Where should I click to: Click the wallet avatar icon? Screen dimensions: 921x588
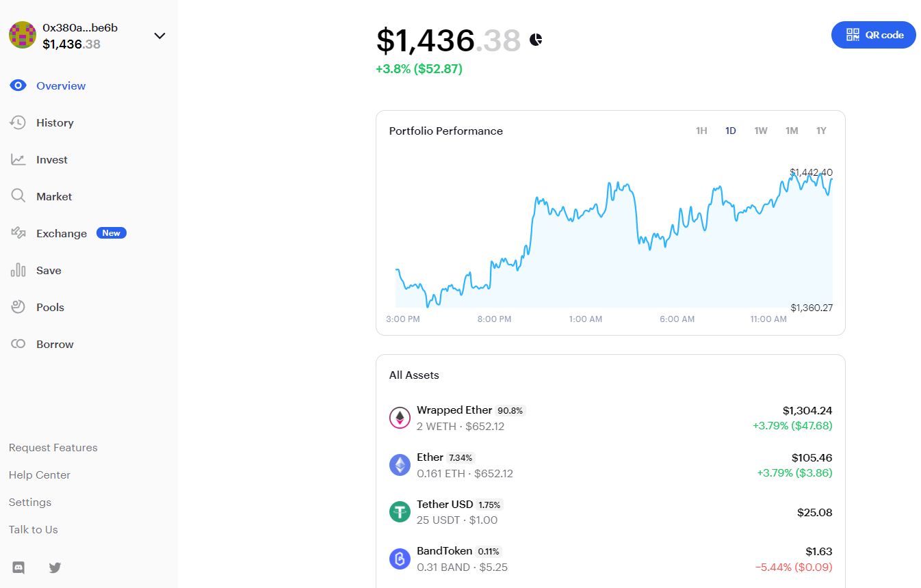tap(23, 36)
